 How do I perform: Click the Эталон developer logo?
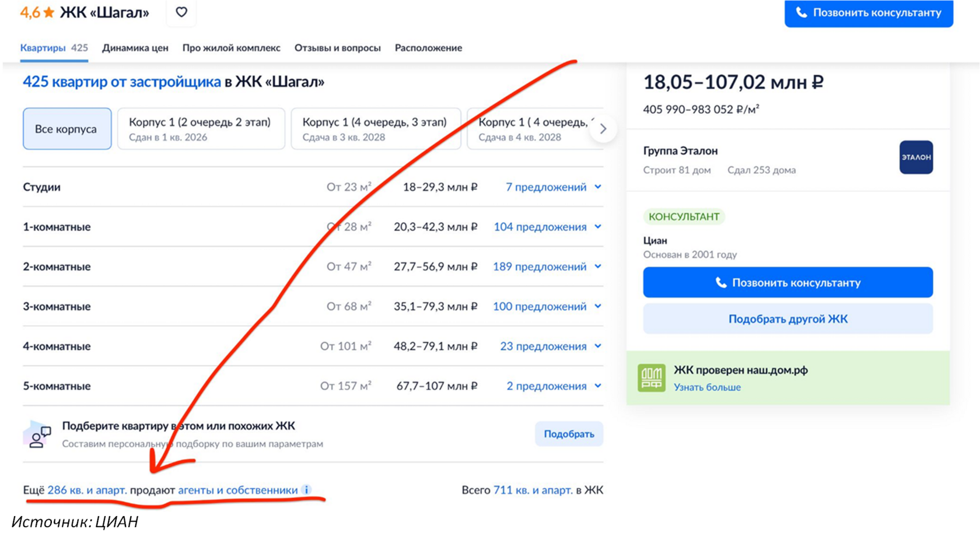pos(916,157)
